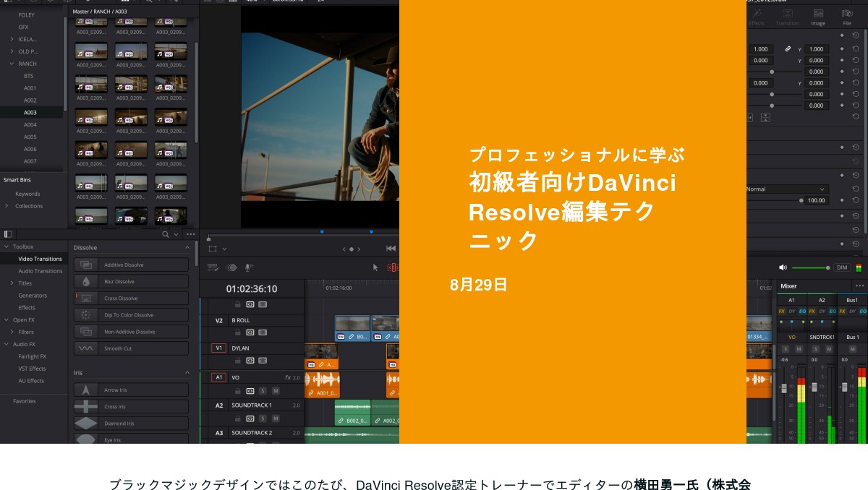
Task: Solo SOUNDTRACK 1 in timeline header
Action: coord(263,418)
